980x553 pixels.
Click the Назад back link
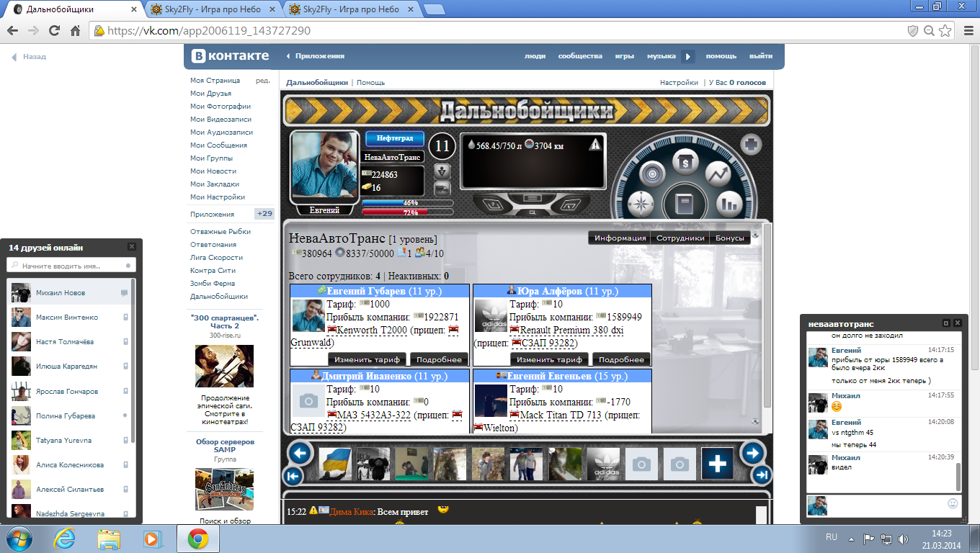29,56
